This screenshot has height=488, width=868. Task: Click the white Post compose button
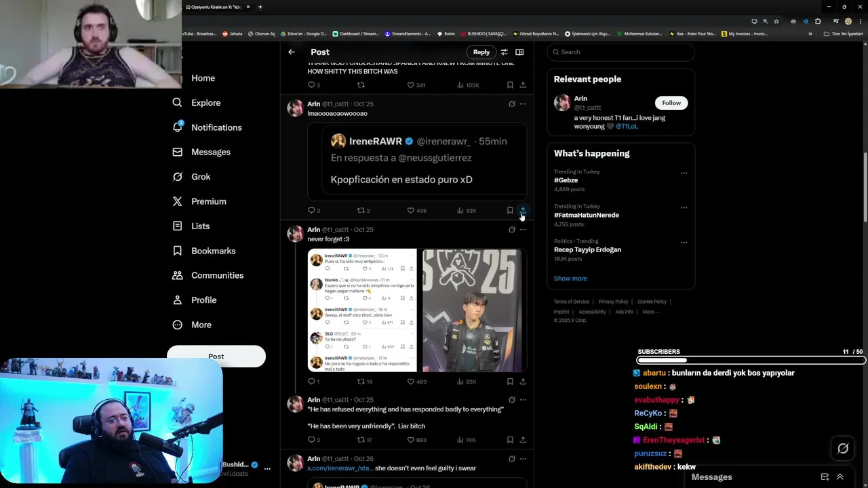pyautogui.click(x=216, y=357)
